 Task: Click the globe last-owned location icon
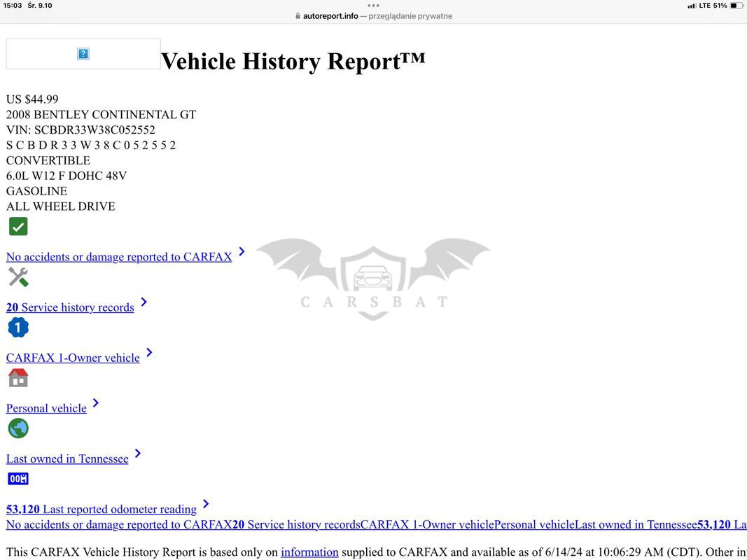click(18, 428)
